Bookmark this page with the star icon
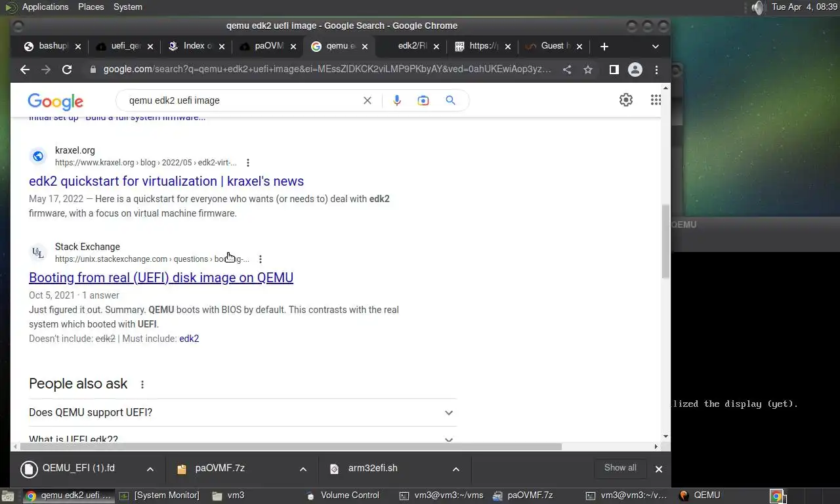 pyautogui.click(x=588, y=70)
